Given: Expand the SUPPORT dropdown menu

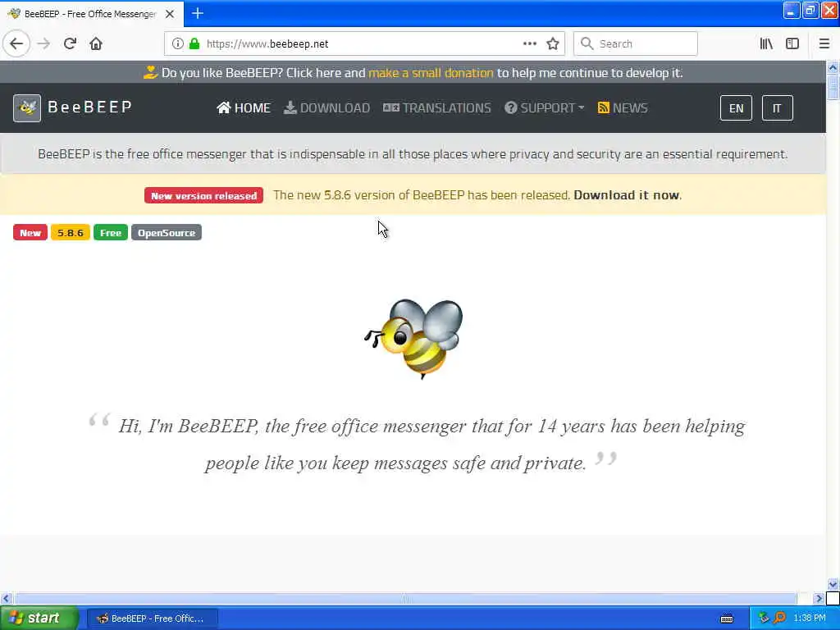Looking at the screenshot, I should click(545, 107).
